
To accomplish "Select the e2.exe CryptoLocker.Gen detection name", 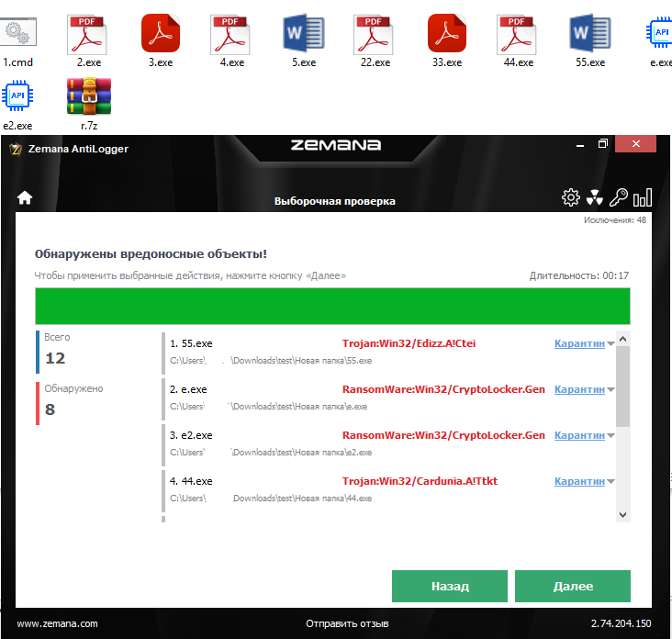I will pyautogui.click(x=443, y=435).
